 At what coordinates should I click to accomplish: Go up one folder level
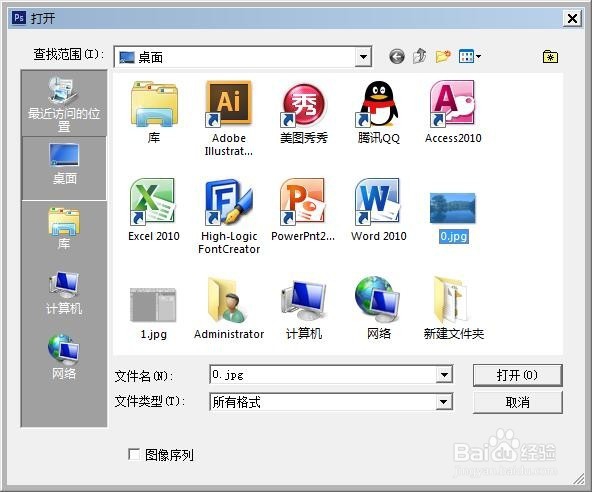coord(419,56)
